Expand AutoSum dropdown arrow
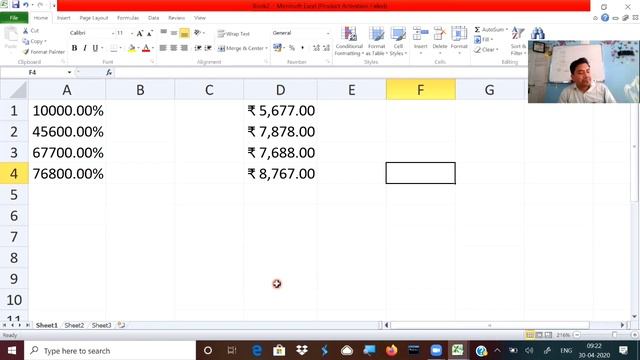The image size is (640, 360). tap(507, 30)
